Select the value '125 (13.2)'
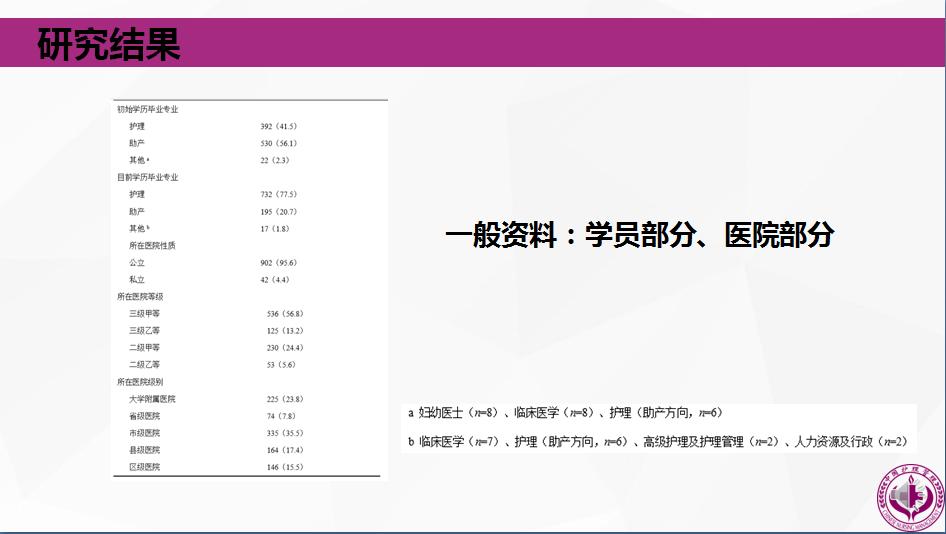Image resolution: width=946 pixels, height=534 pixels. [285, 331]
